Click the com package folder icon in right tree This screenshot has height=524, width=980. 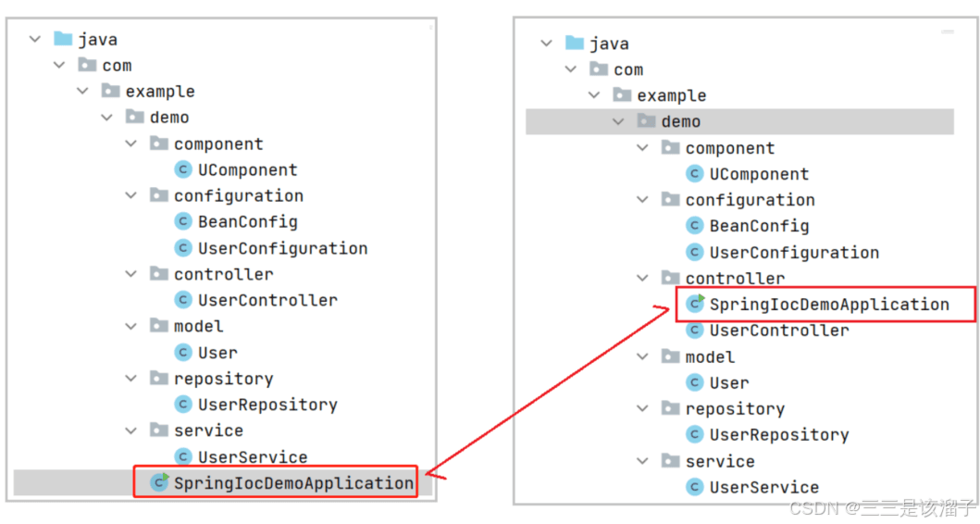click(598, 69)
